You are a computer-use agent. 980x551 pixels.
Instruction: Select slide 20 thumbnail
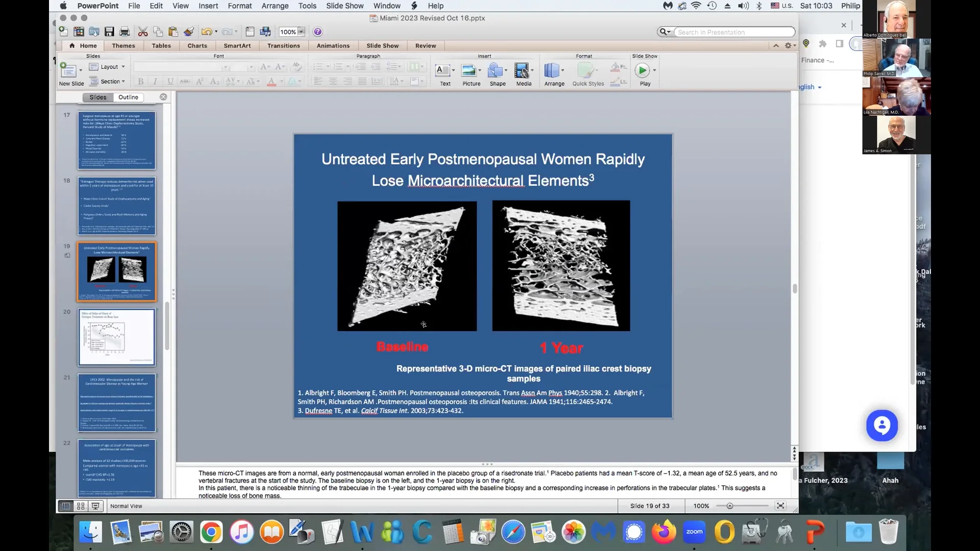pos(116,337)
